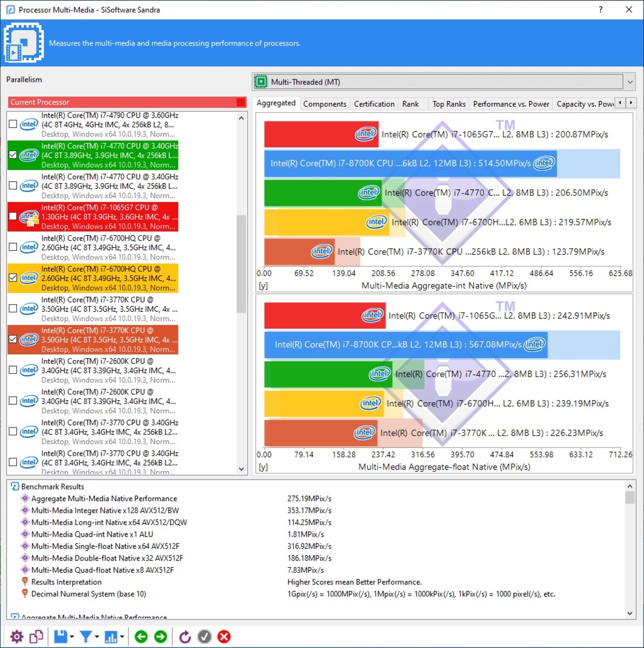
Task: Click the icon beside Decimal Numeral System
Action: pyautogui.click(x=25, y=594)
